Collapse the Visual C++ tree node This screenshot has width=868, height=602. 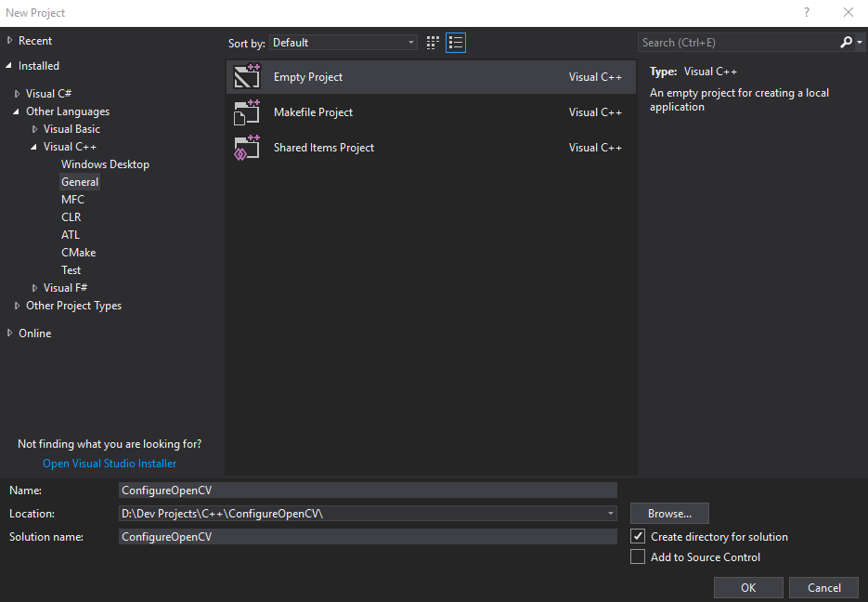click(x=34, y=147)
